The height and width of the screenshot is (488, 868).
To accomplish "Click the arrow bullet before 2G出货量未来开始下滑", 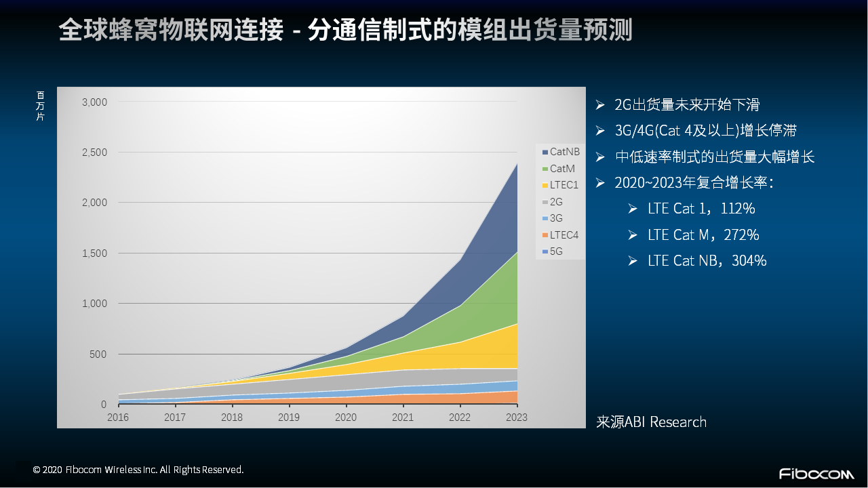I will coord(600,105).
